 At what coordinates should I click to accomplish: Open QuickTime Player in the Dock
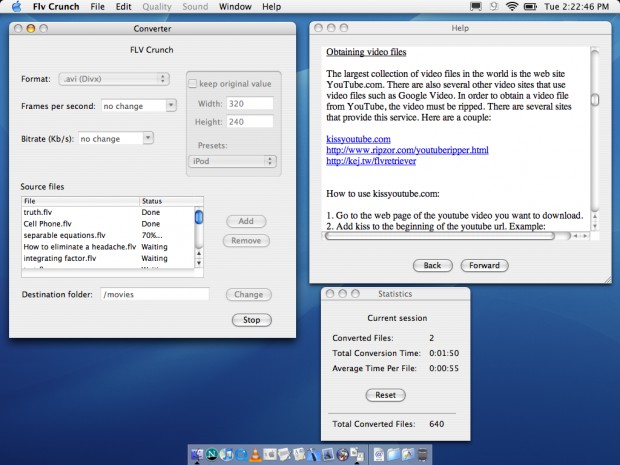coord(241,455)
